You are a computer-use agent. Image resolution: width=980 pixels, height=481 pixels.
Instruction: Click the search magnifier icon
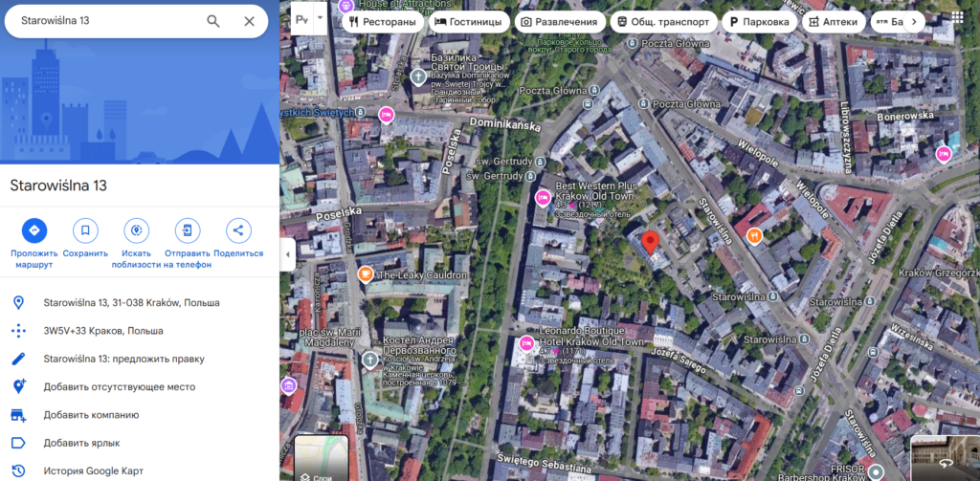(213, 21)
